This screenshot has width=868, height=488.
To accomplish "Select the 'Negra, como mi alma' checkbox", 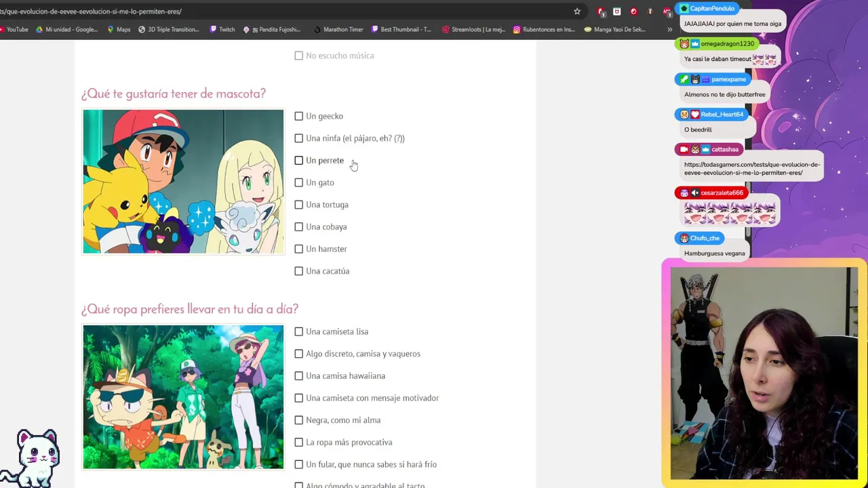I will [298, 420].
